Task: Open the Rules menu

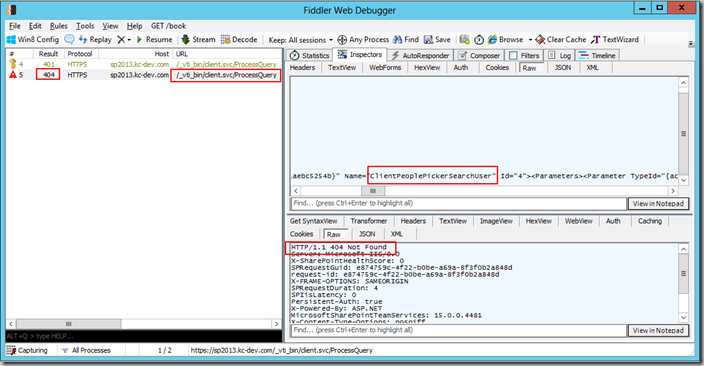Action: tap(58, 26)
